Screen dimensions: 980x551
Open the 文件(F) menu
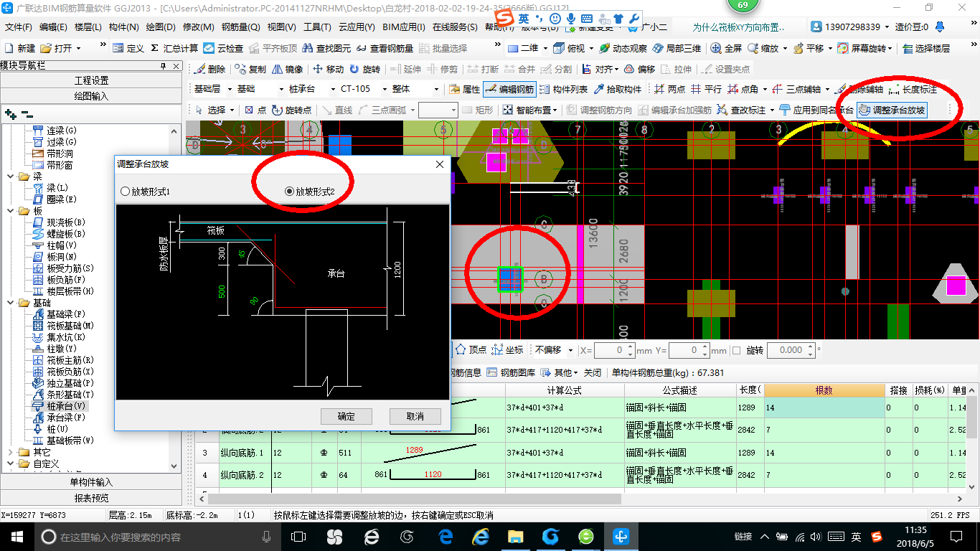pos(19,27)
